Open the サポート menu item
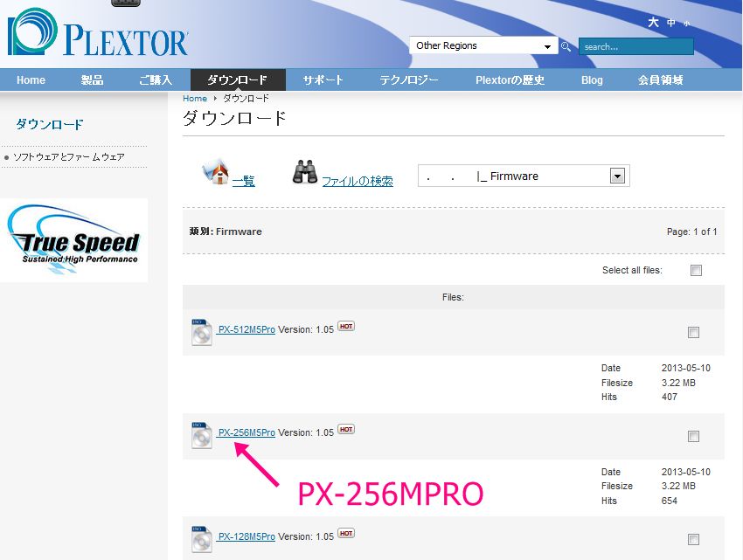The height and width of the screenshot is (560, 743). [x=323, y=80]
